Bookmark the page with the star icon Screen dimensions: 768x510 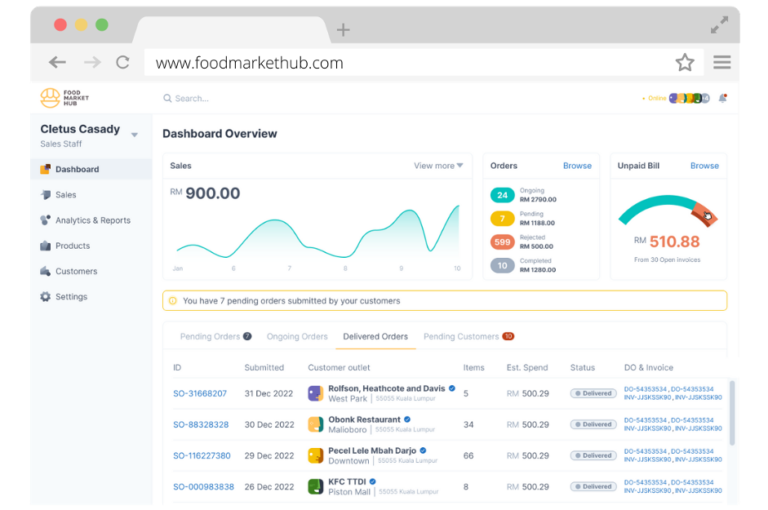click(684, 62)
